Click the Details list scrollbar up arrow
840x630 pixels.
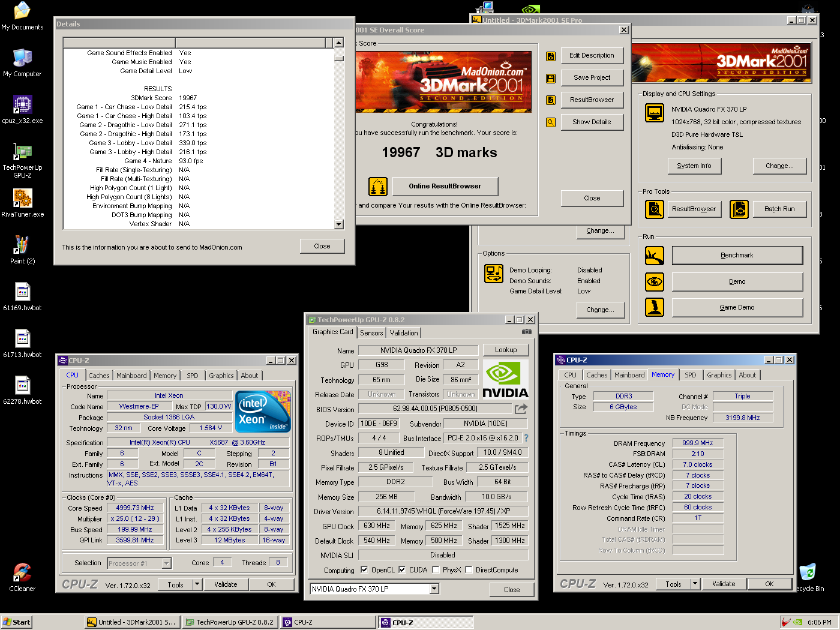point(339,43)
